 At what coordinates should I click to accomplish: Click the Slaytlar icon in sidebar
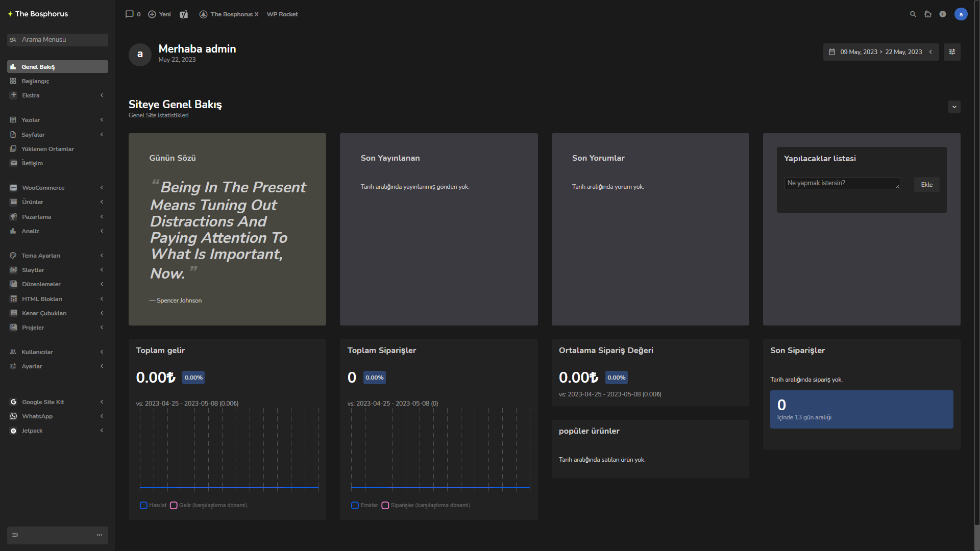(x=13, y=270)
